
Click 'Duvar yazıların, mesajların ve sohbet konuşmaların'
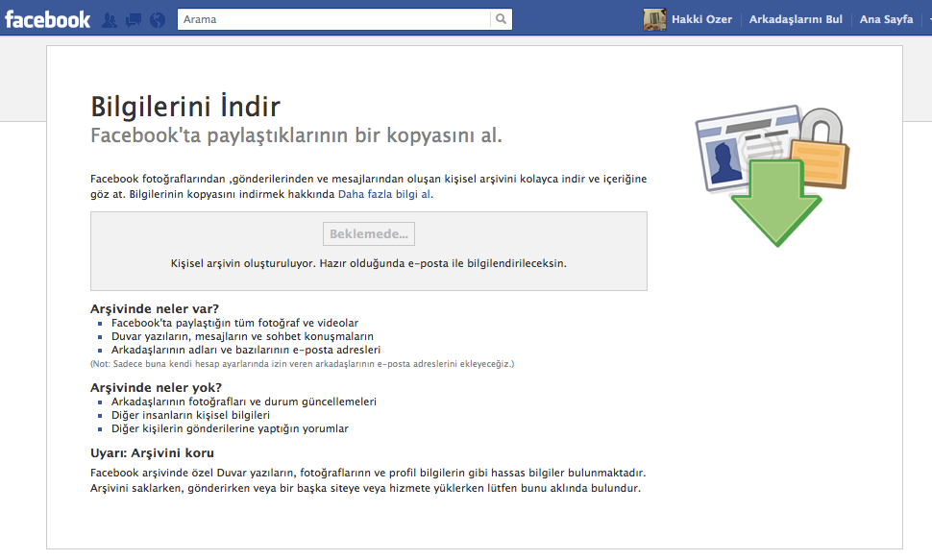tap(242, 336)
